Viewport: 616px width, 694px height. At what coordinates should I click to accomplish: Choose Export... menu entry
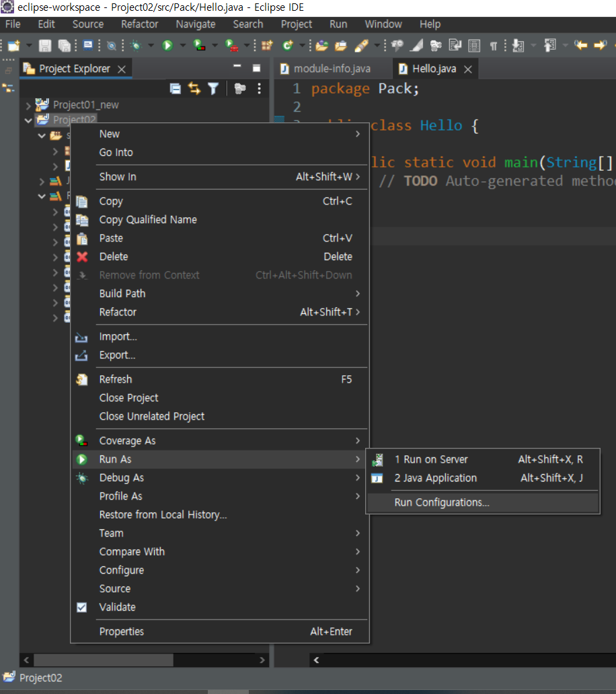coord(220,355)
